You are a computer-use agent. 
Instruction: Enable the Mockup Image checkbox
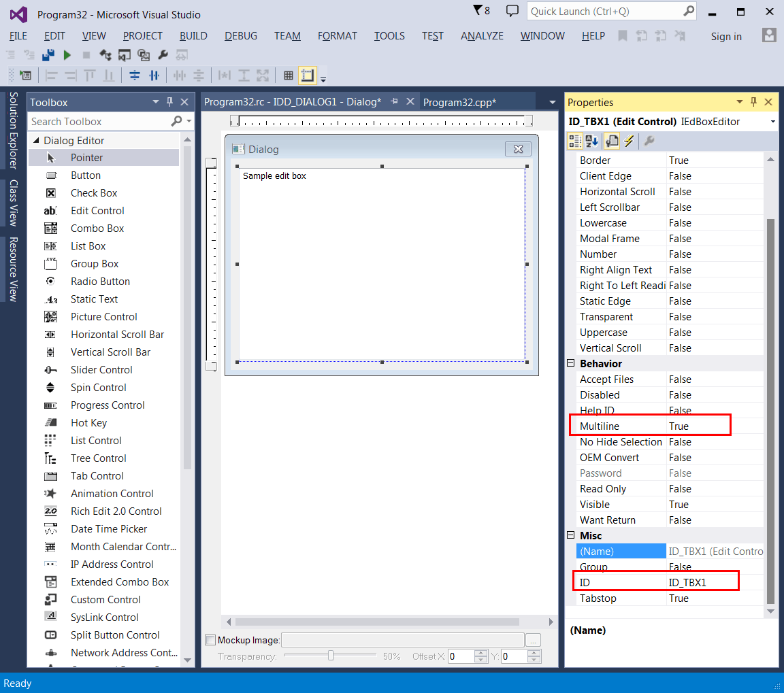pos(210,640)
